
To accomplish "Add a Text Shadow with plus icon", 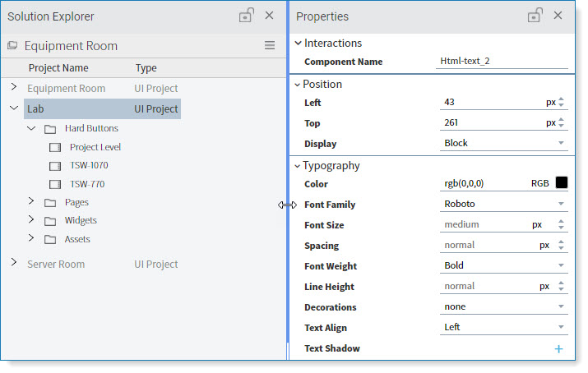I will coord(558,348).
